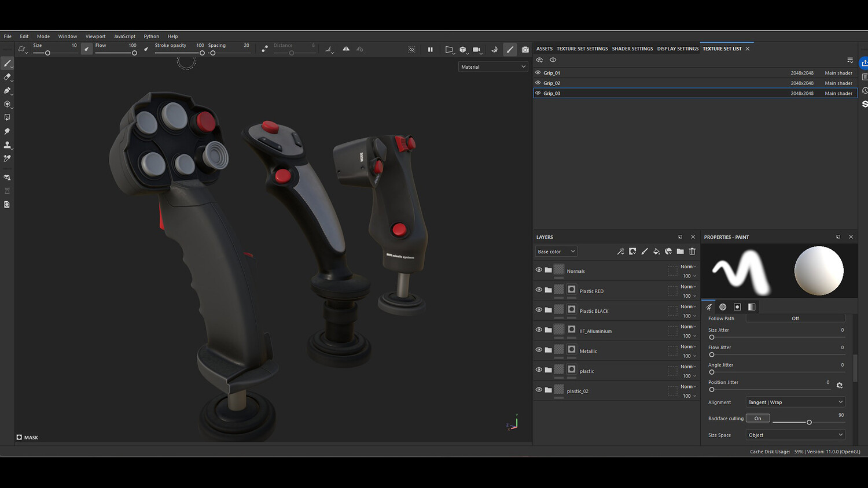Hide the Metallic layer
Image resolution: width=868 pixels, height=488 pixels.
(x=539, y=350)
